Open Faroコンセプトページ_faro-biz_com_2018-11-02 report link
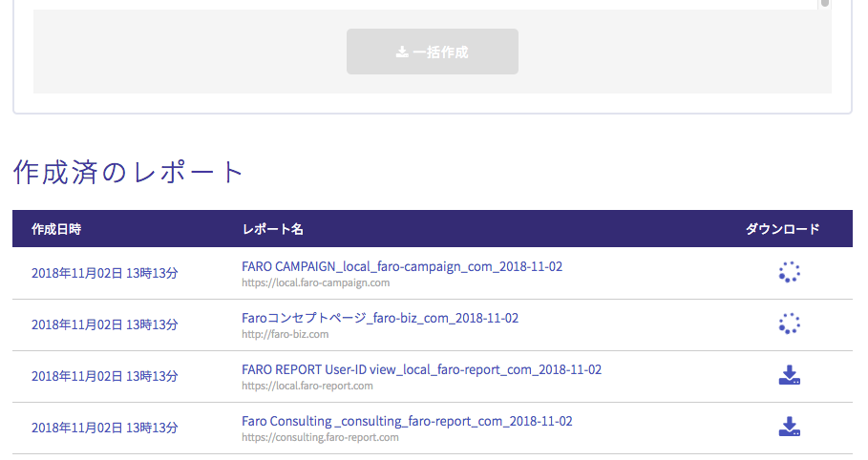This screenshot has height=460, width=868. pos(380,318)
